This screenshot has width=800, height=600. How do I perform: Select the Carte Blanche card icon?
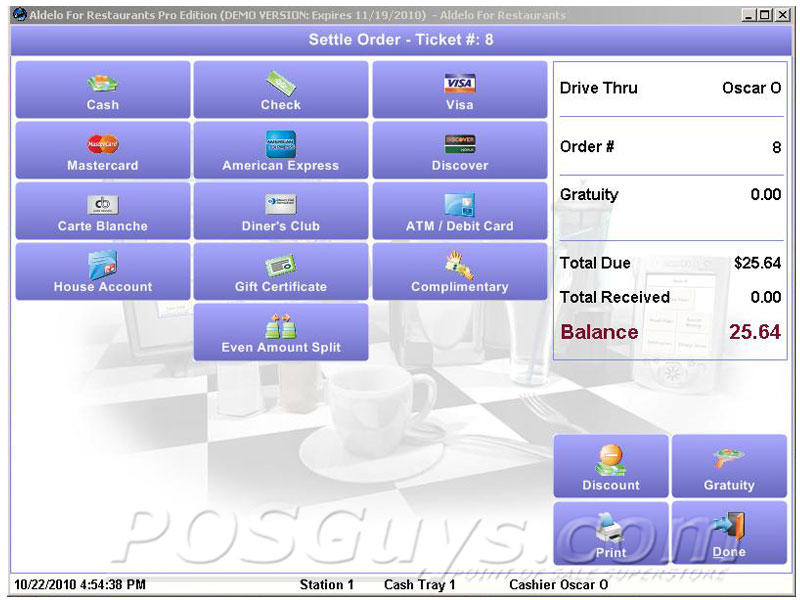click(x=103, y=205)
